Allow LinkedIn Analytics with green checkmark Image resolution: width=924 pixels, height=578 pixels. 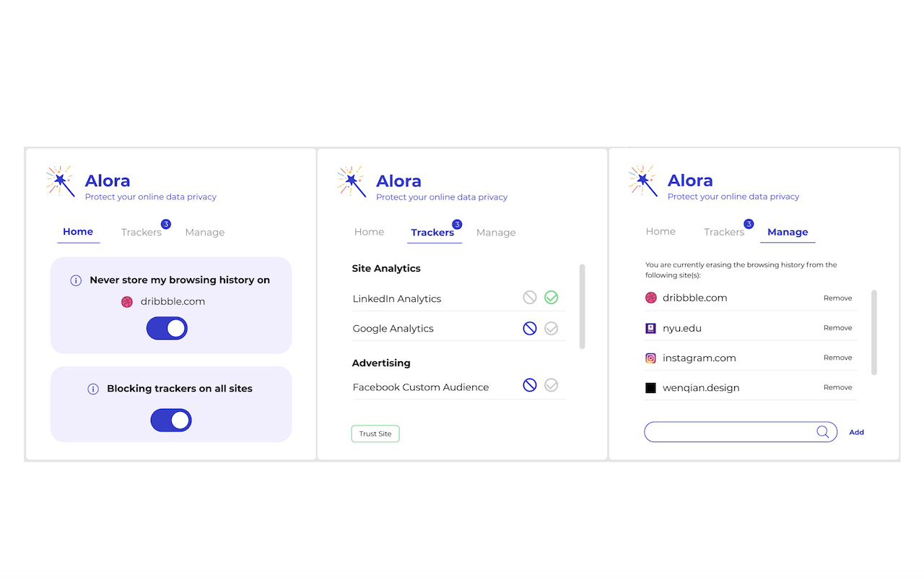(x=552, y=297)
